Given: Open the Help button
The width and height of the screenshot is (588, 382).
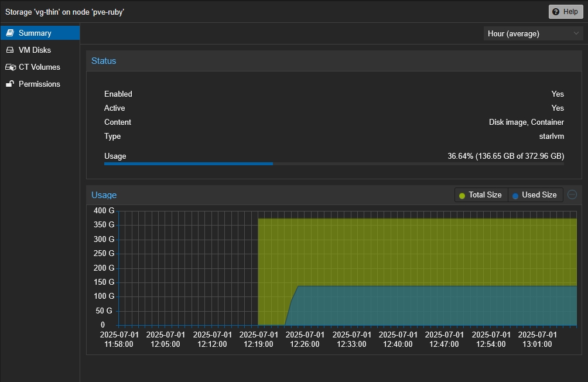Looking at the screenshot, I should pos(566,12).
